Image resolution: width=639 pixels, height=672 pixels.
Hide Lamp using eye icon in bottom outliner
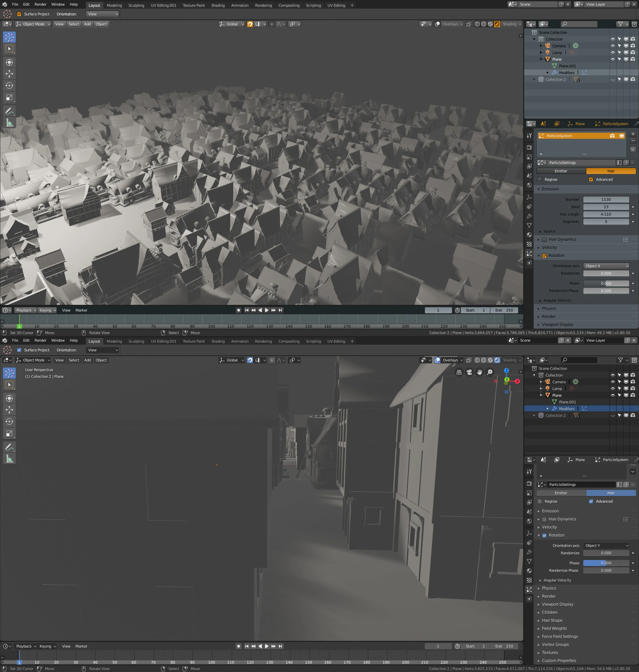coord(612,388)
